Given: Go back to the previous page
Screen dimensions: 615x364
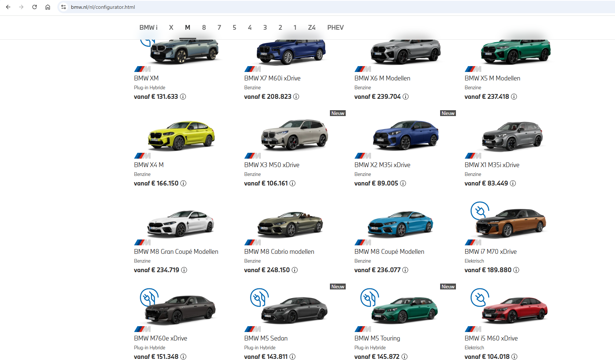Looking at the screenshot, I should (8, 7).
